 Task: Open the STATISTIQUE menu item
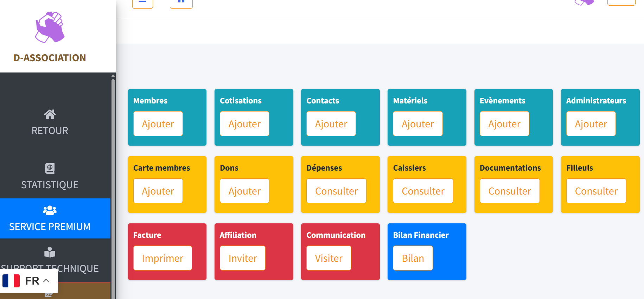coord(50,185)
